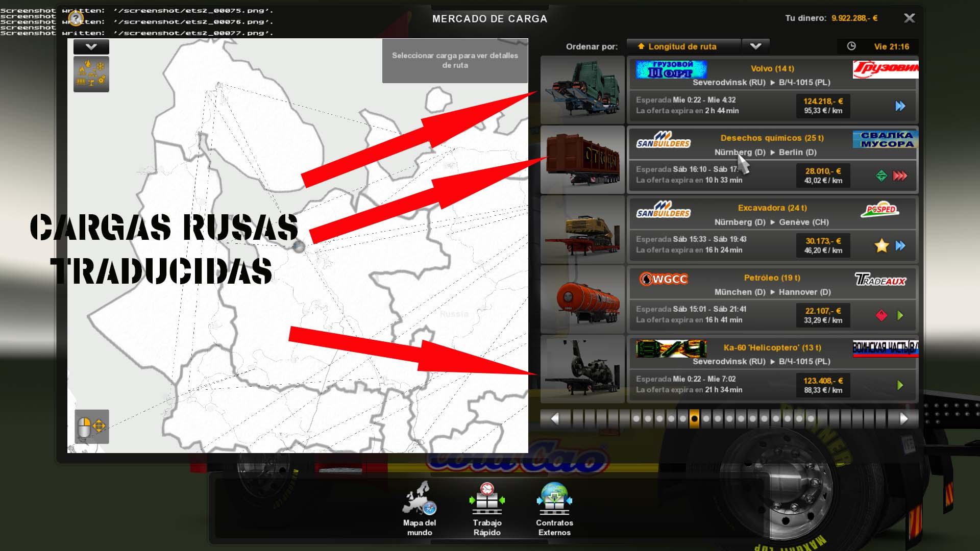Screen dimensions: 980x551
Task: Collapse the map panel chevron button
Action: (x=91, y=47)
